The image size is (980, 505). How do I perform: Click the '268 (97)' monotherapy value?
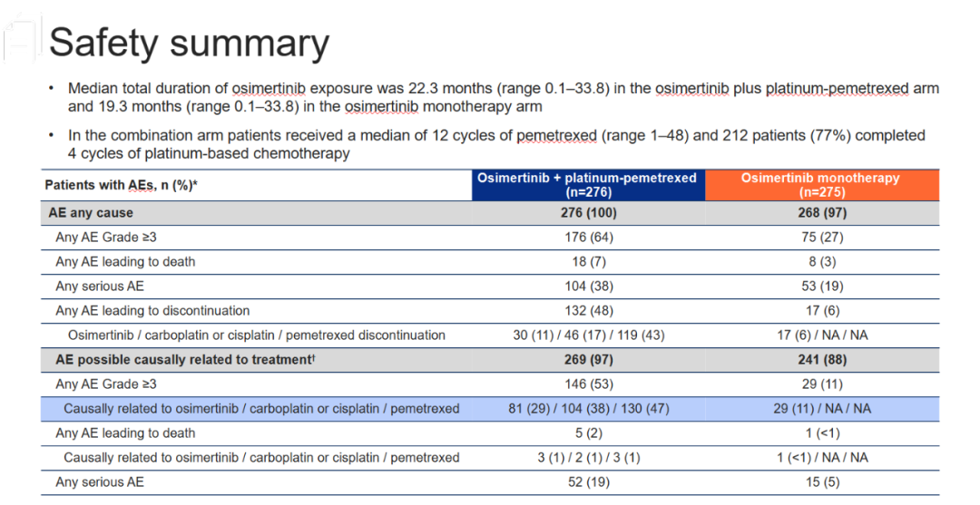pyautogui.click(x=821, y=213)
